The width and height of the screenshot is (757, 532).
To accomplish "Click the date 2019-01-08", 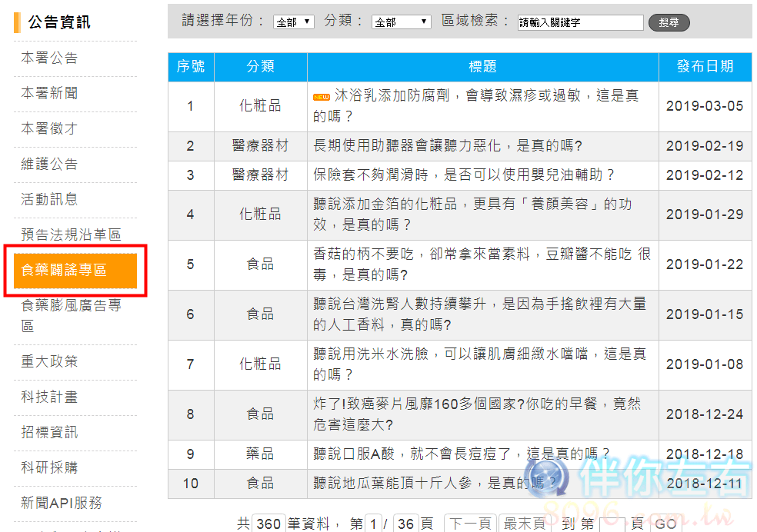I will click(x=705, y=364).
